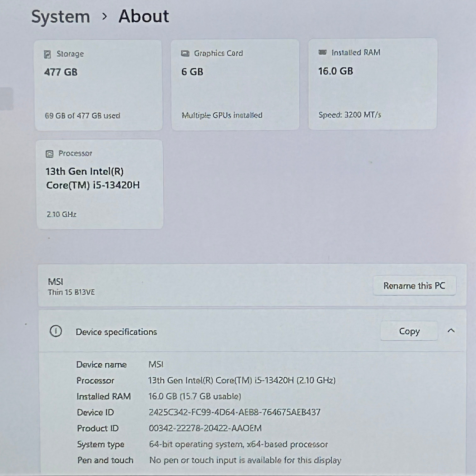Click the Processor label in specifications
The height and width of the screenshot is (476, 476).
(95, 380)
